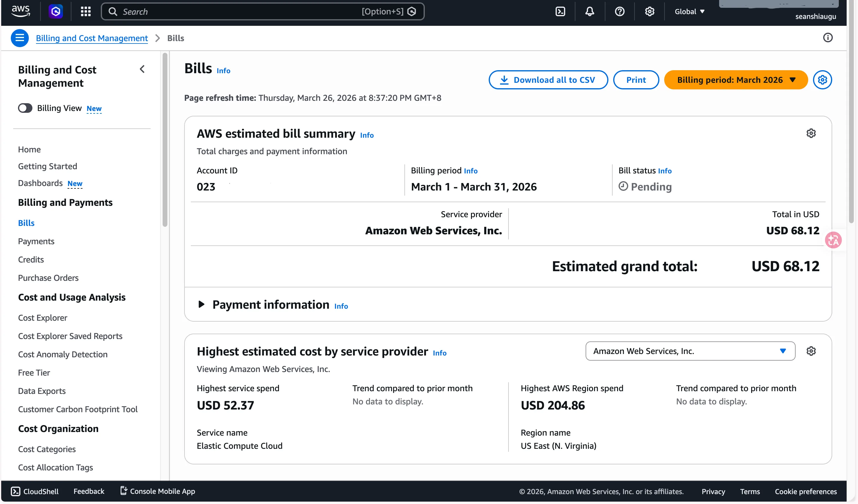Open the AWS console home logo

[21, 11]
